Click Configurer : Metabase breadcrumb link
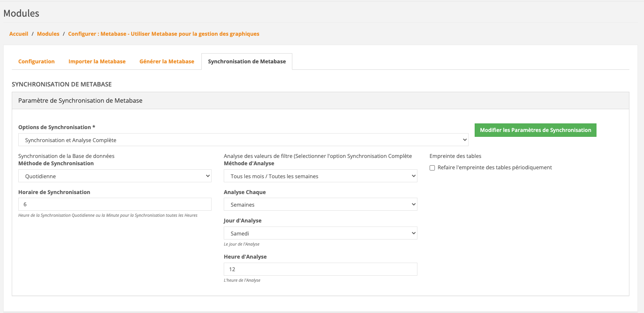644x313 pixels. click(x=164, y=34)
